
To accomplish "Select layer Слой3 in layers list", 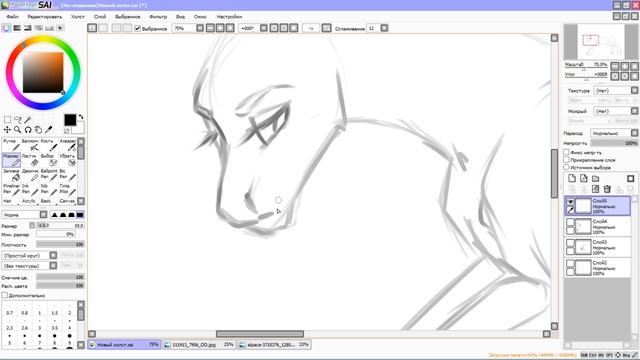I will coord(598,247).
